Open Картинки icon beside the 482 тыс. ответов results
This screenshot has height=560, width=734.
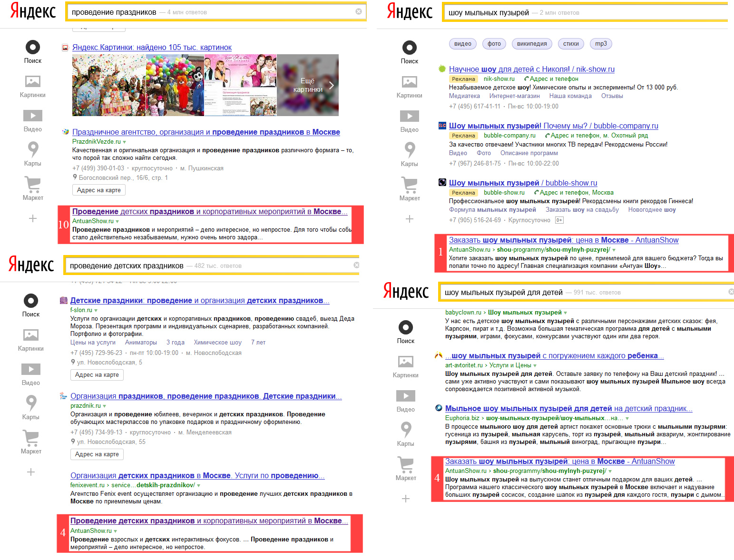coord(31,335)
